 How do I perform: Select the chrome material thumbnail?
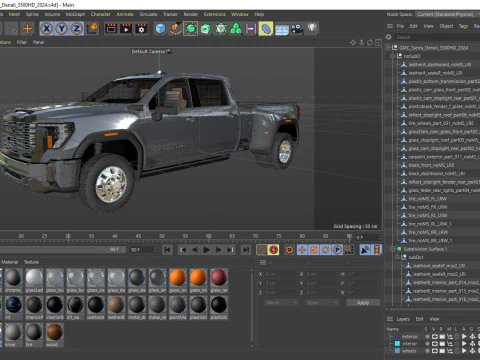(x=13, y=280)
